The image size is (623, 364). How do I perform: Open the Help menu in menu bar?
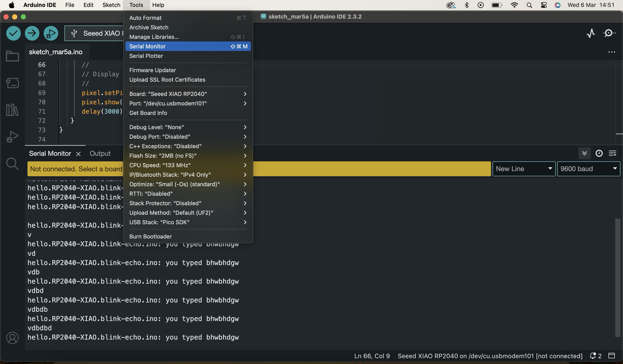(158, 5)
